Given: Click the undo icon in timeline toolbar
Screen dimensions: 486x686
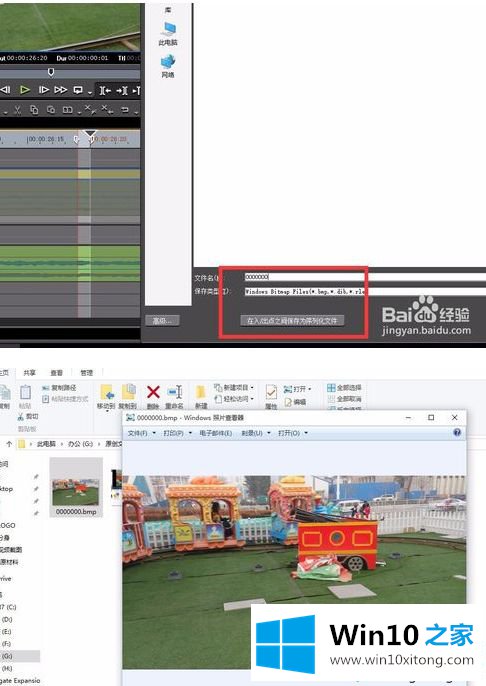Looking at the screenshot, I should (125, 110).
